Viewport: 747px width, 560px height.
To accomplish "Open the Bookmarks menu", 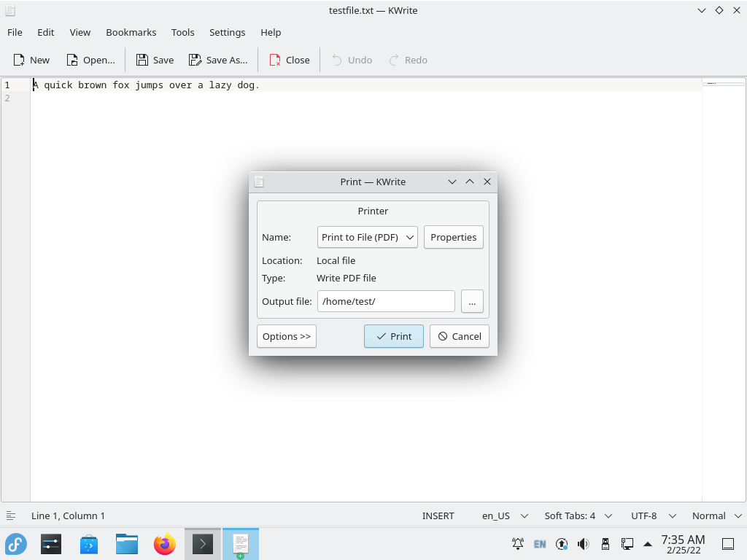I will (x=131, y=32).
